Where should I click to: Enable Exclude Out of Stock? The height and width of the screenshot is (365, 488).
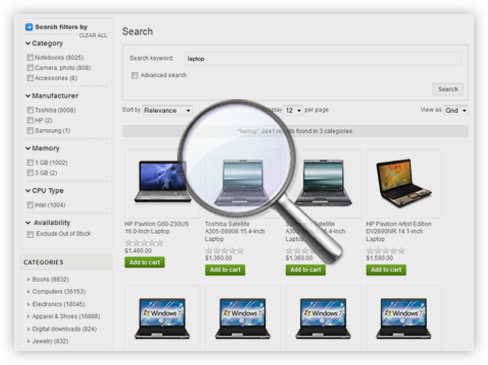30,234
